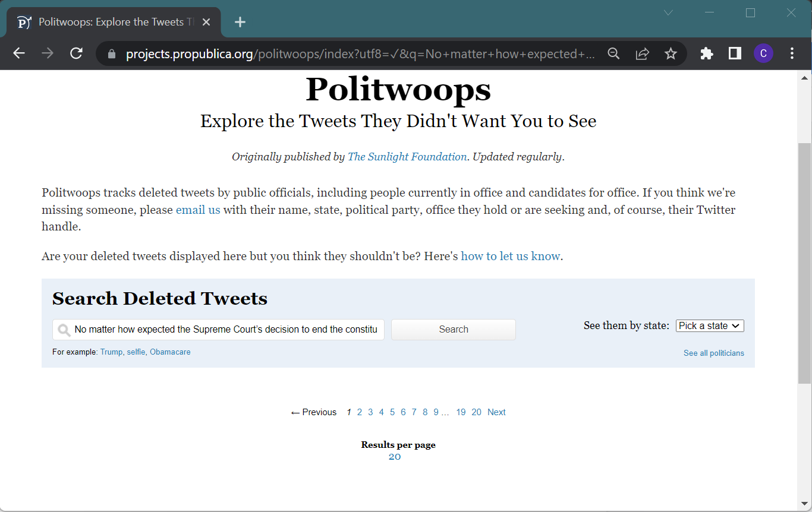Open tab search chevron in title bar
Image resolution: width=812 pixels, height=512 pixels.
pyautogui.click(x=668, y=12)
